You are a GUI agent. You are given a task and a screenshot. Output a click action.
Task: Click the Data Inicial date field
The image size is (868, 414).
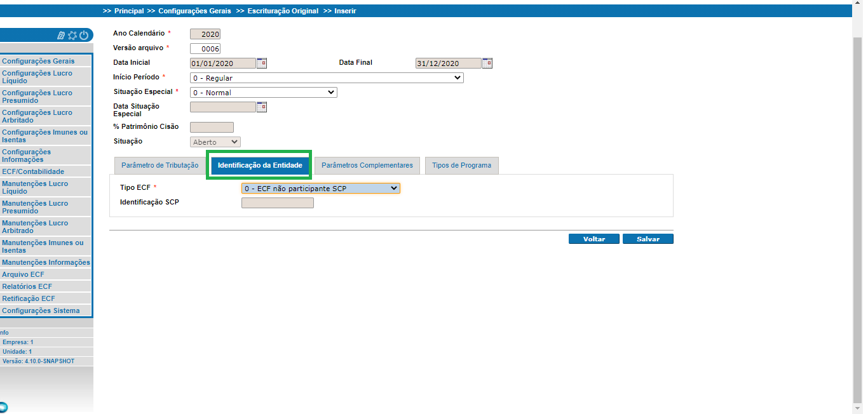click(223, 63)
